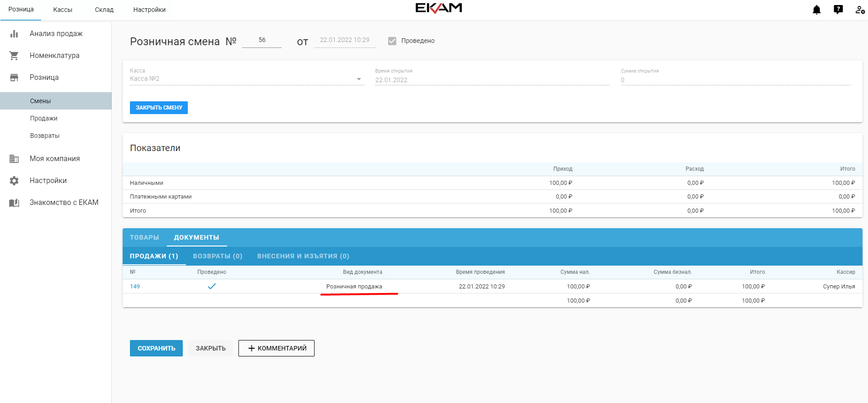Select Возвраты in sidebar

click(45, 136)
